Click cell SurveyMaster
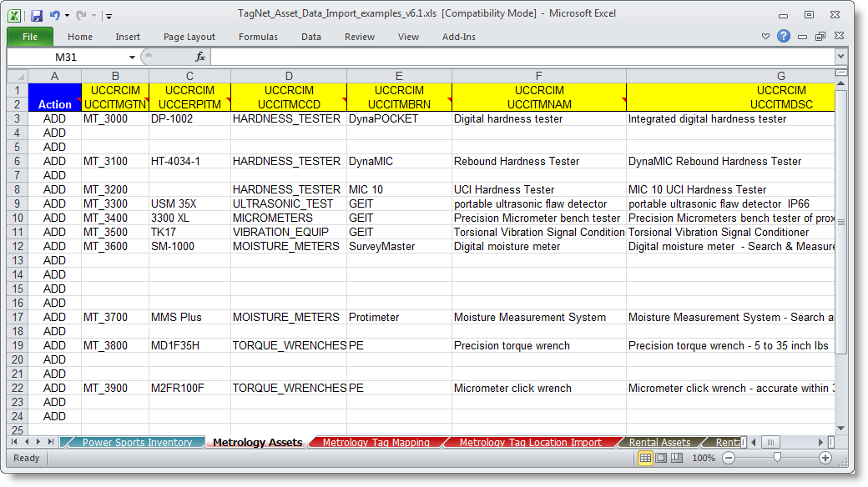 coord(399,246)
